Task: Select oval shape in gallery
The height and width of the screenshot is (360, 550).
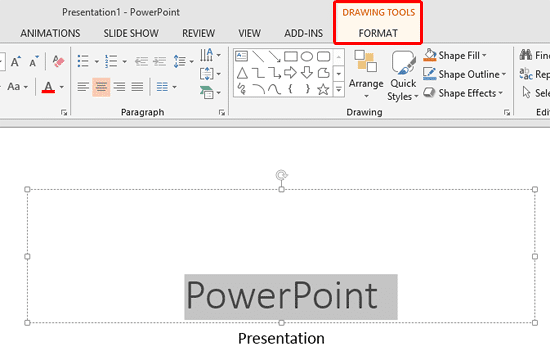Action: pyautogui.click(x=307, y=56)
